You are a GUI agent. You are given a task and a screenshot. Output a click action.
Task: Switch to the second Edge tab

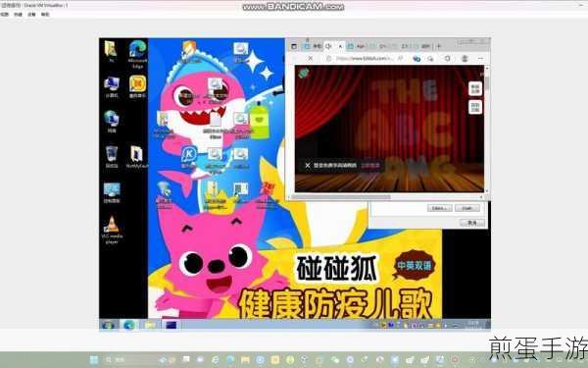click(x=334, y=46)
